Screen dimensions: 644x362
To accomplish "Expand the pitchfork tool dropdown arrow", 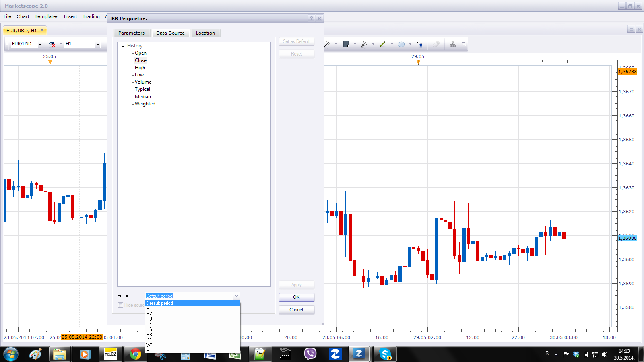I will click(x=336, y=44).
